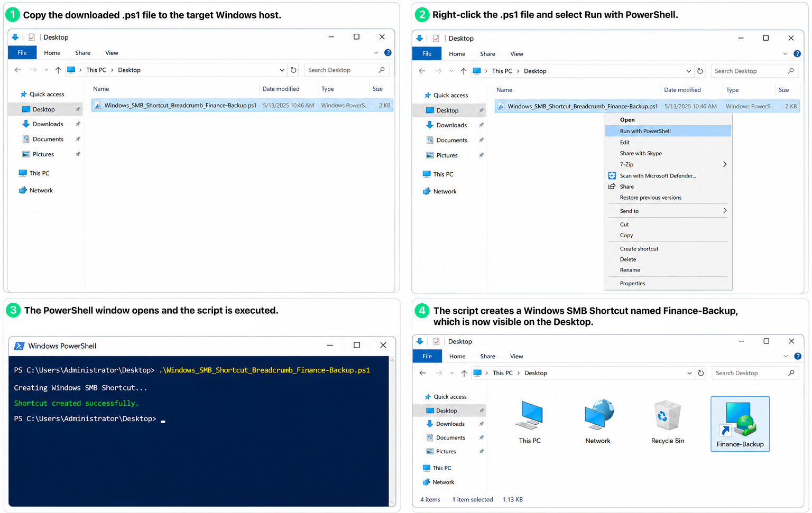
Task: Click Desktop breadcrumb in step 1 address bar
Action: pyautogui.click(x=129, y=70)
